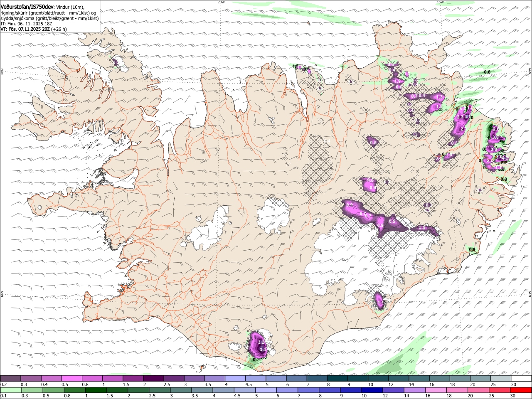
Task: Pick lower legend blue swatch starting at 7
Action: [x=308, y=390]
